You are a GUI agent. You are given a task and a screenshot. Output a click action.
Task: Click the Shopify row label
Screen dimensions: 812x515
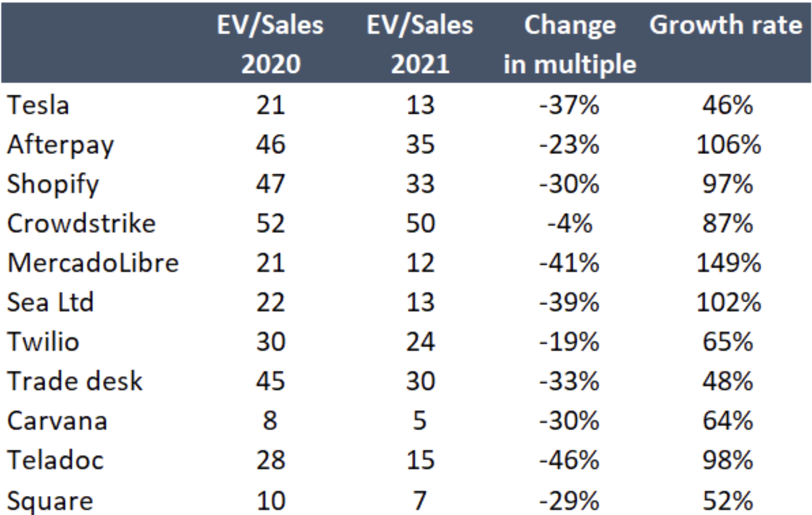coord(53,184)
